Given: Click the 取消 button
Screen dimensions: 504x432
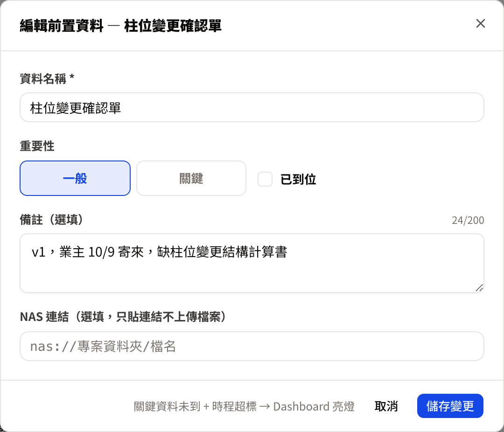Looking at the screenshot, I should 386,406.
